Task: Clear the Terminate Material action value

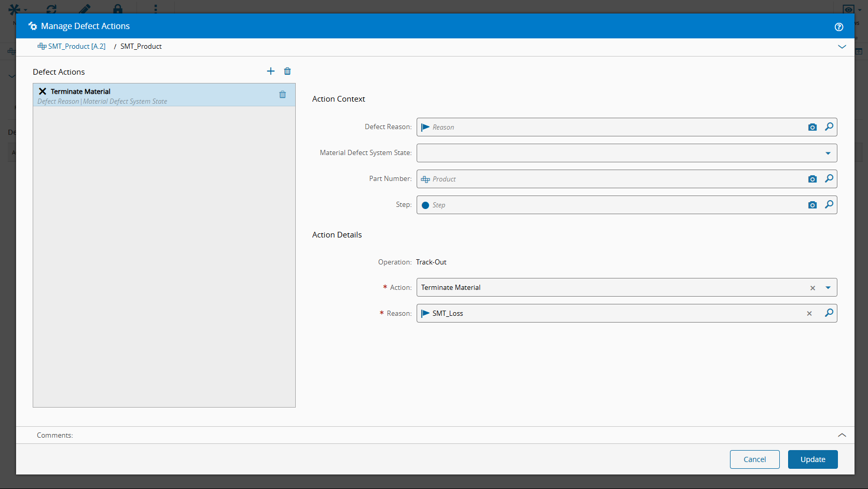Action: pyautogui.click(x=812, y=288)
